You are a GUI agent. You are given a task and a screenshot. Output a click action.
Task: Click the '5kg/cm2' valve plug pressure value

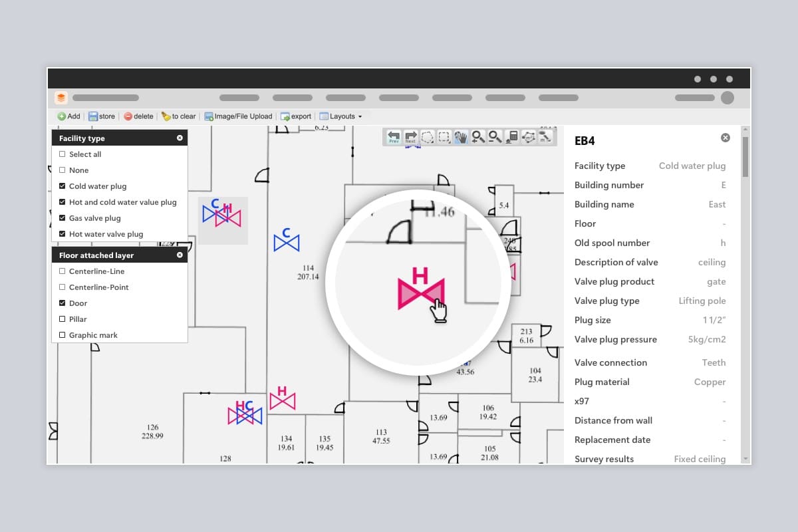pos(707,340)
